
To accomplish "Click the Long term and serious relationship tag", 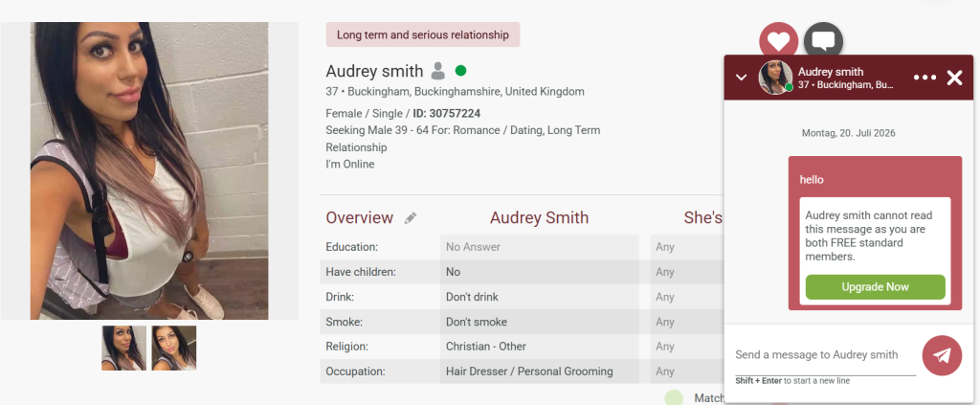I will [x=423, y=35].
